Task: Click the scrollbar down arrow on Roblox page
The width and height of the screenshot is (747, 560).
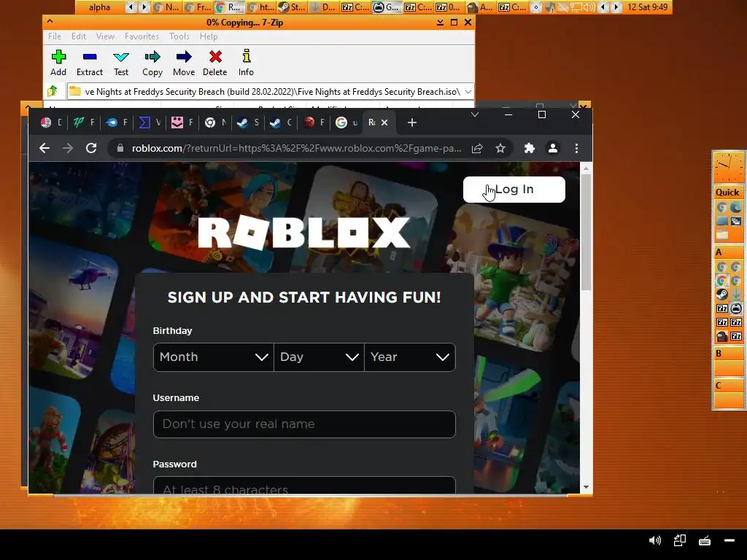Action: coord(586,488)
